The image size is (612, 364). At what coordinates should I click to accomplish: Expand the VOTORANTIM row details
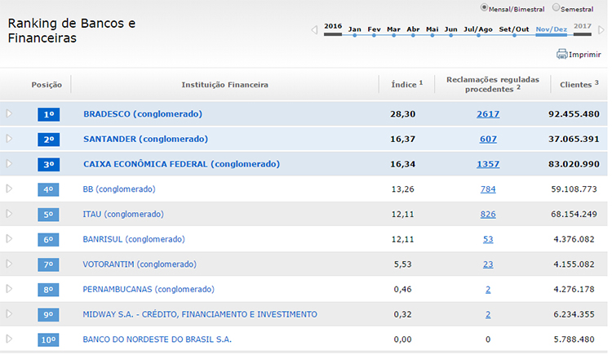(x=9, y=264)
